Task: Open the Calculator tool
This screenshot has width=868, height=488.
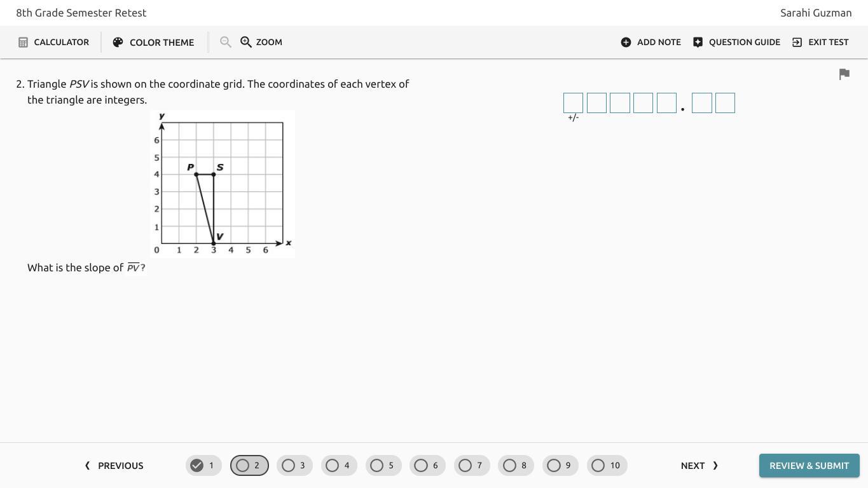Action: (x=53, y=42)
